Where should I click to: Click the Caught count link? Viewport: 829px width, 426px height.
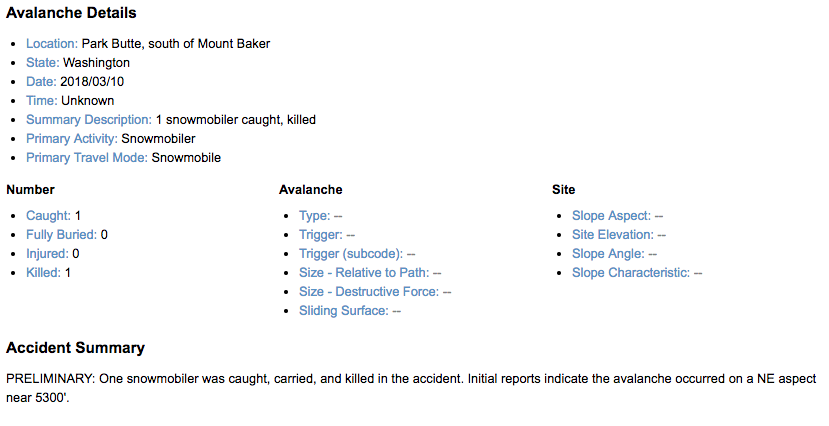click(49, 216)
